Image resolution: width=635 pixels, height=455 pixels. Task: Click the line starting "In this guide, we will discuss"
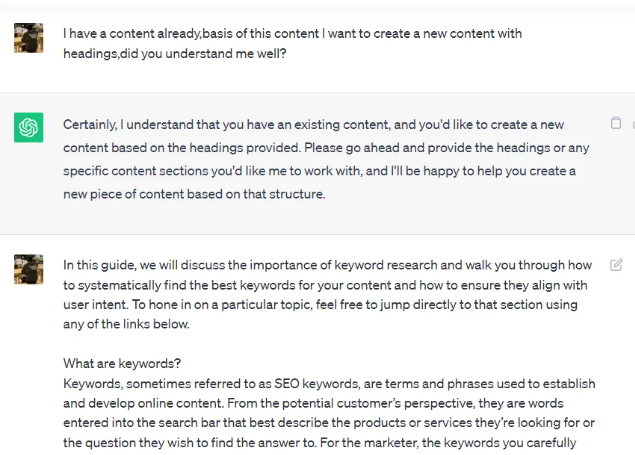pyautogui.click(x=327, y=265)
